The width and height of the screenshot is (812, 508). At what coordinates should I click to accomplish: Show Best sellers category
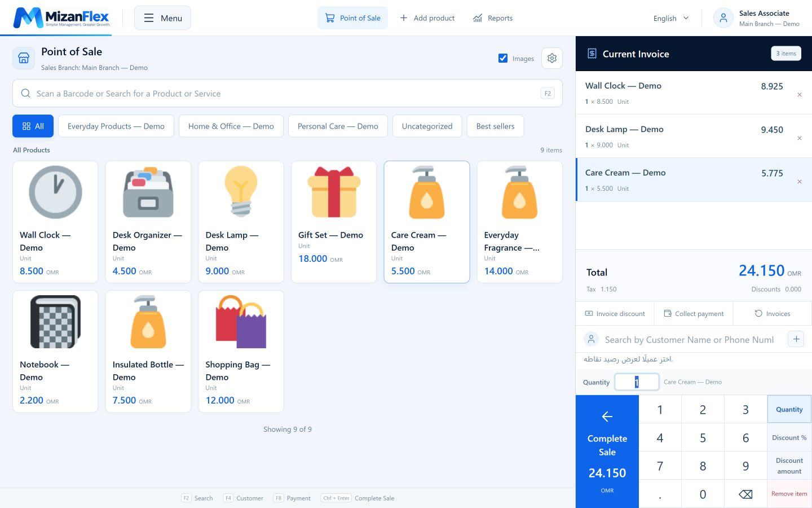[496, 126]
